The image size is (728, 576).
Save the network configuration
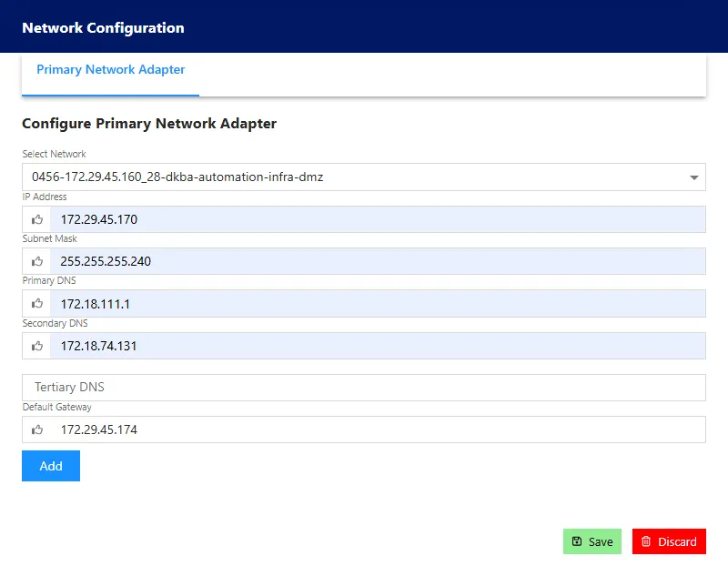592,541
